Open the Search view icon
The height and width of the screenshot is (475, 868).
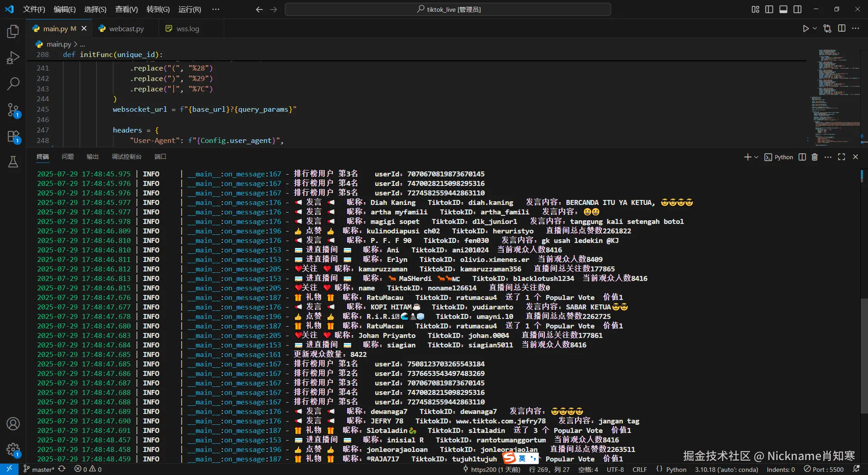pyautogui.click(x=13, y=83)
